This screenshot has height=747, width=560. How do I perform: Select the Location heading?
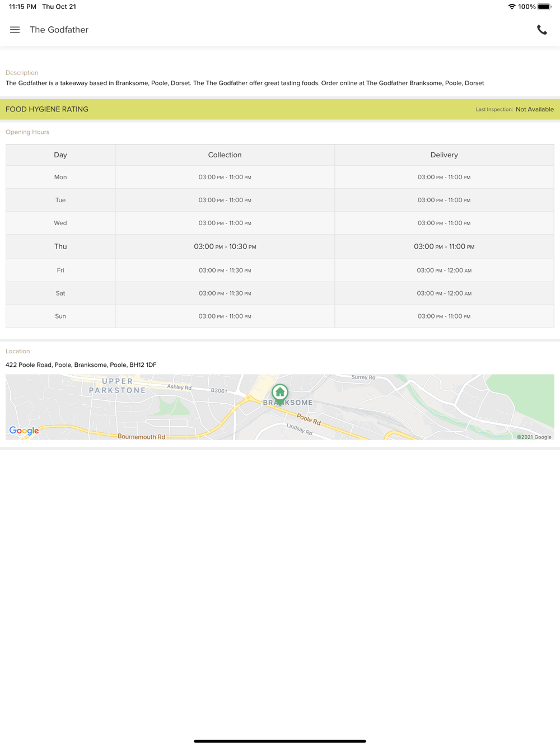click(18, 351)
